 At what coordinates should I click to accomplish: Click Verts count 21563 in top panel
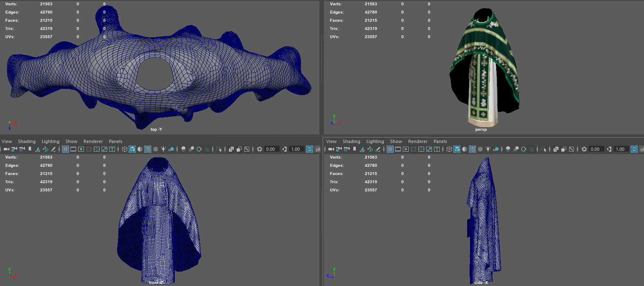46,4
